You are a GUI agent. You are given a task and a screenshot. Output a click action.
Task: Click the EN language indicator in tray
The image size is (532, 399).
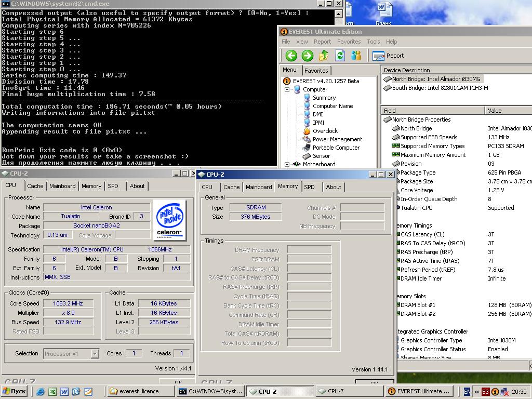pos(467,392)
